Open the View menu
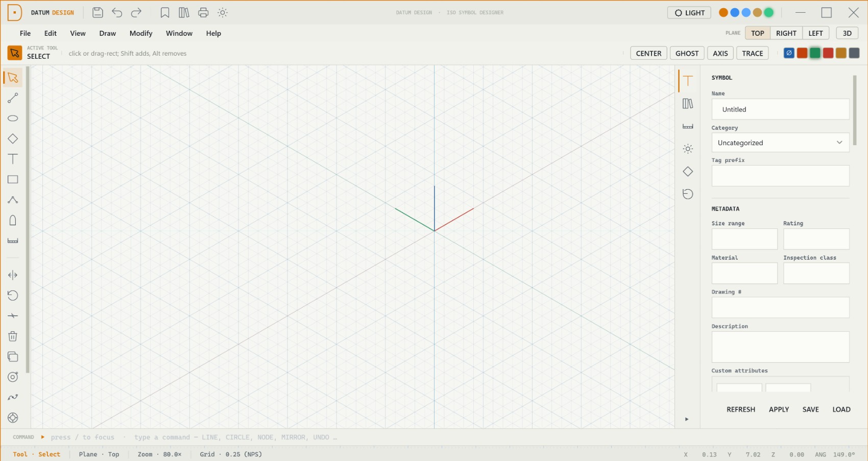The height and width of the screenshot is (461, 868). pos(78,33)
